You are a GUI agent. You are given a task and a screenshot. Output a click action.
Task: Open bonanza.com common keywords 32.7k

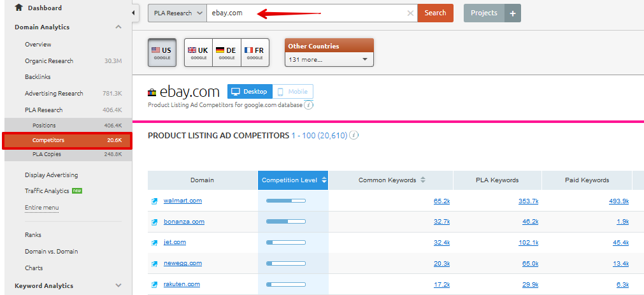(442, 222)
